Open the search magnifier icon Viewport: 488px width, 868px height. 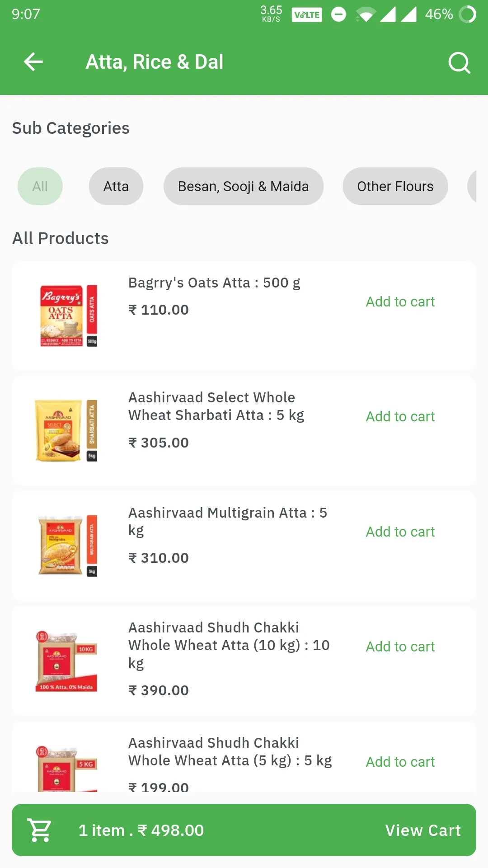459,62
